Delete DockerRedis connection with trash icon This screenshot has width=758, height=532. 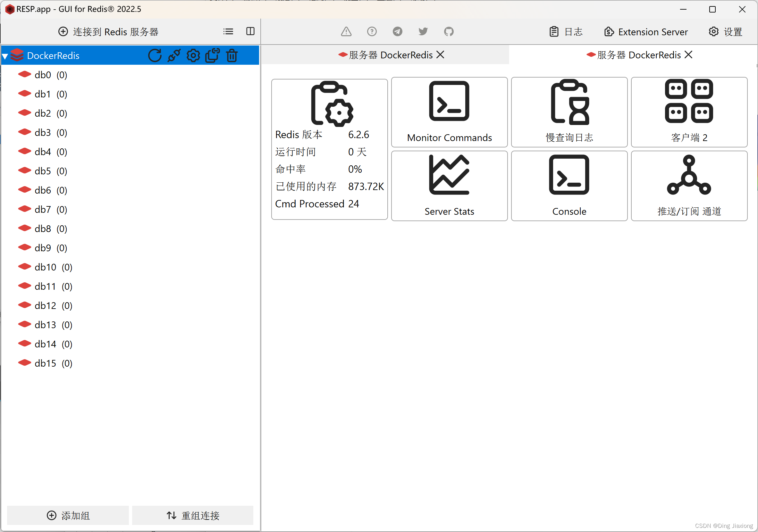[x=232, y=55]
